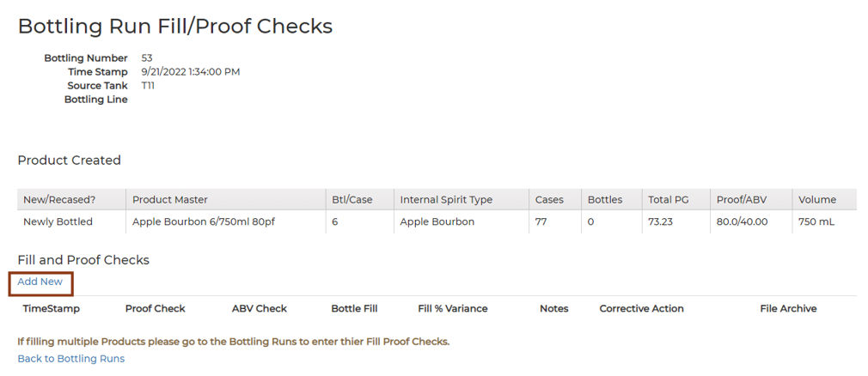Click the File Archive column header

(788, 308)
